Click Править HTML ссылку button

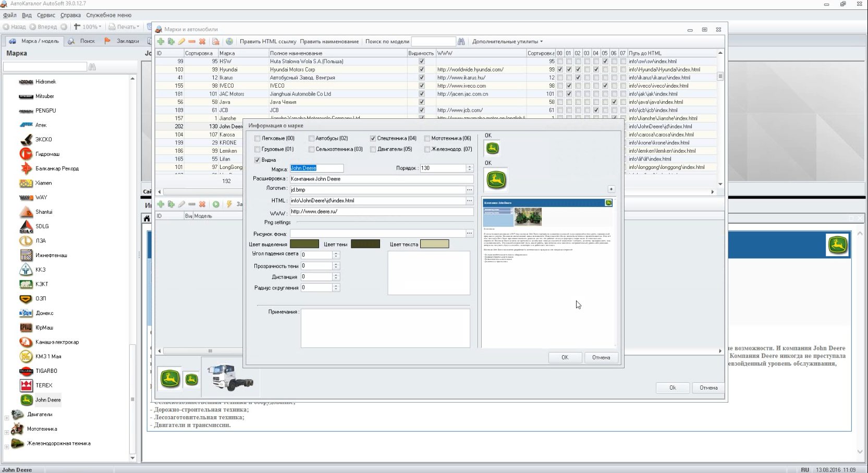(268, 42)
